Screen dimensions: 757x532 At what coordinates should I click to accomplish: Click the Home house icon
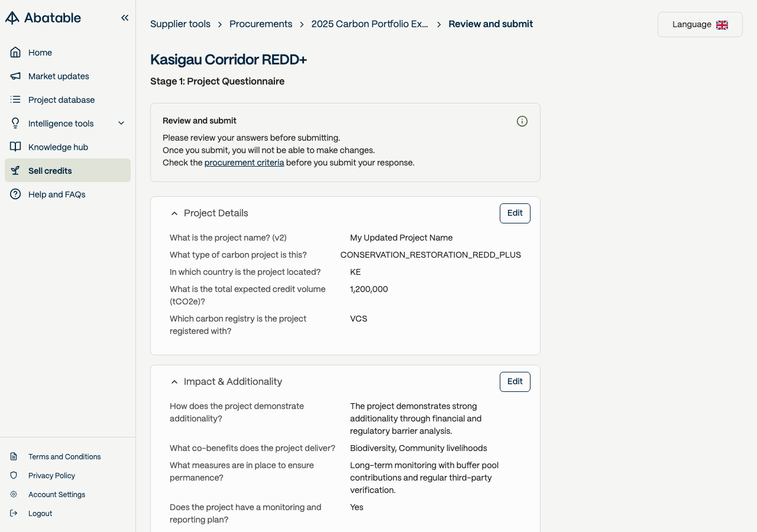[x=15, y=53]
